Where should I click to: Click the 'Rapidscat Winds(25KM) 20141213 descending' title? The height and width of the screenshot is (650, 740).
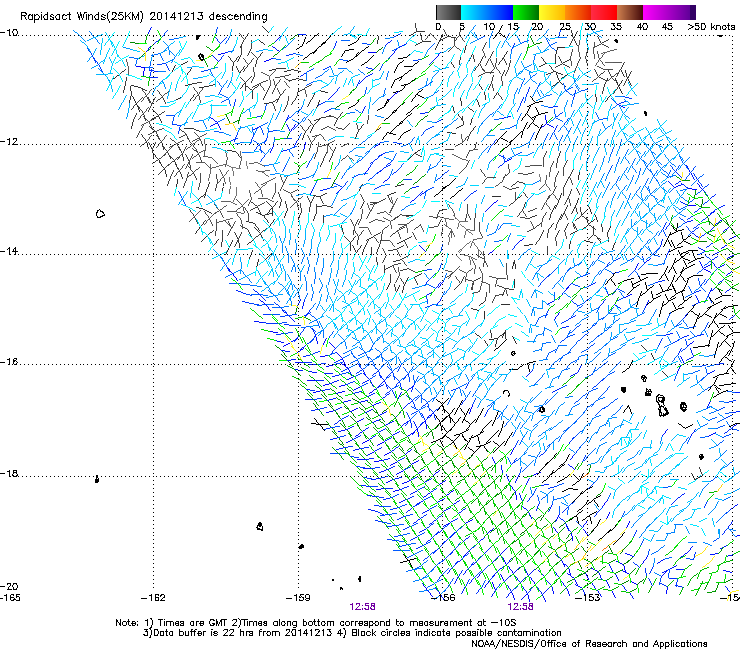143,17
